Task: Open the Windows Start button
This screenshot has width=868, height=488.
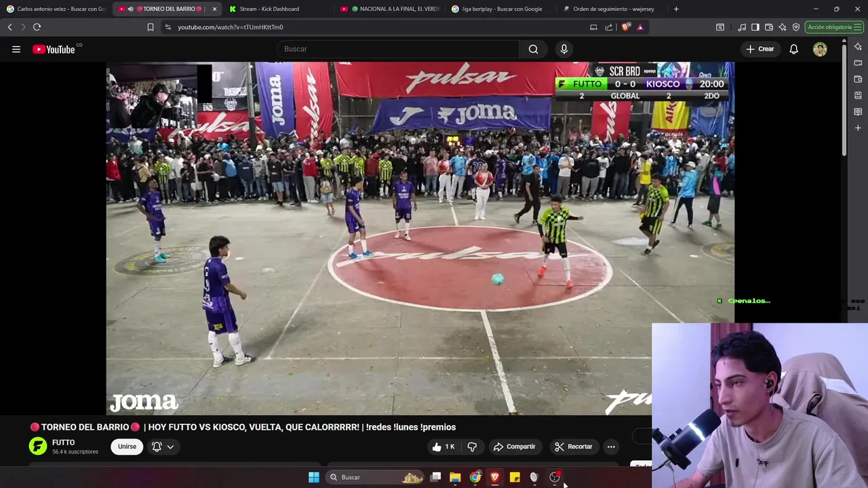Action: click(x=313, y=477)
